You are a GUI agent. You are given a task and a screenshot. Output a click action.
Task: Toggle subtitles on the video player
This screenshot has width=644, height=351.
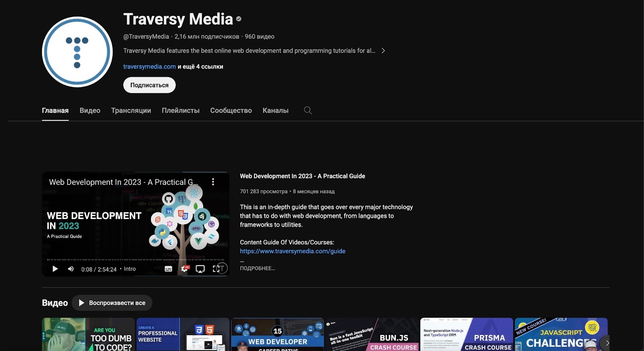(x=168, y=269)
